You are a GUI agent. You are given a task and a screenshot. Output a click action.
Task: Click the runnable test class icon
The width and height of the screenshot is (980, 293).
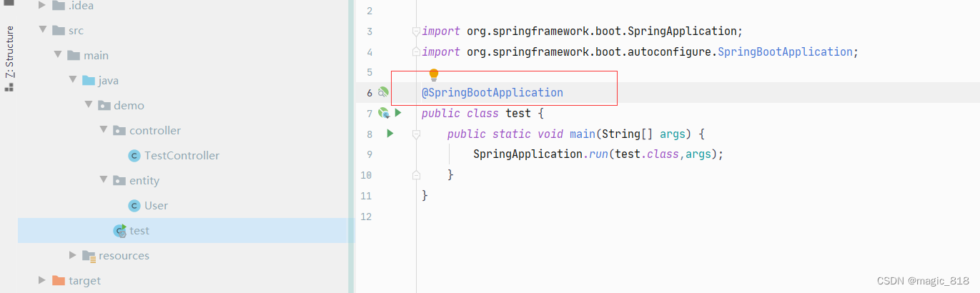click(x=120, y=230)
